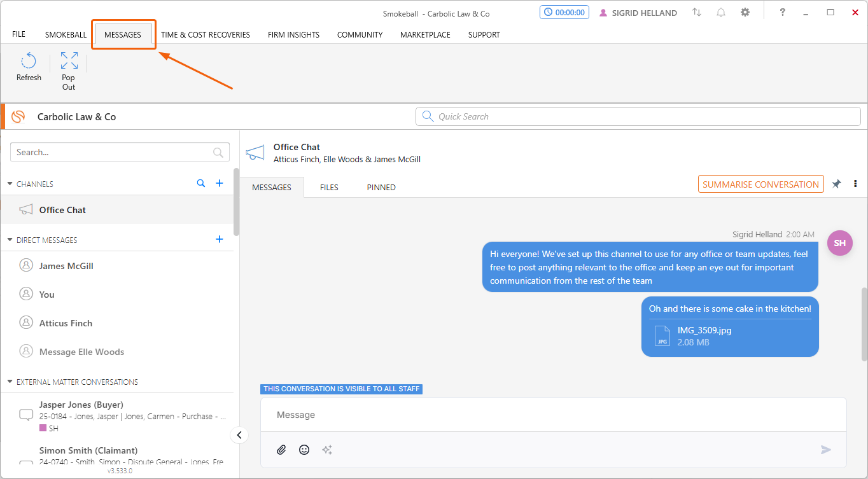Click search magnifier in sidebar search box
Image resolution: width=868 pixels, height=479 pixels.
point(218,152)
